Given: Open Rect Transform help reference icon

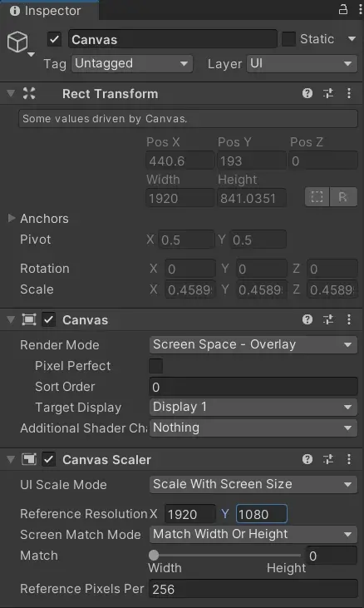Looking at the screenshot, I should pyautogui.click(x=307, y=93).
